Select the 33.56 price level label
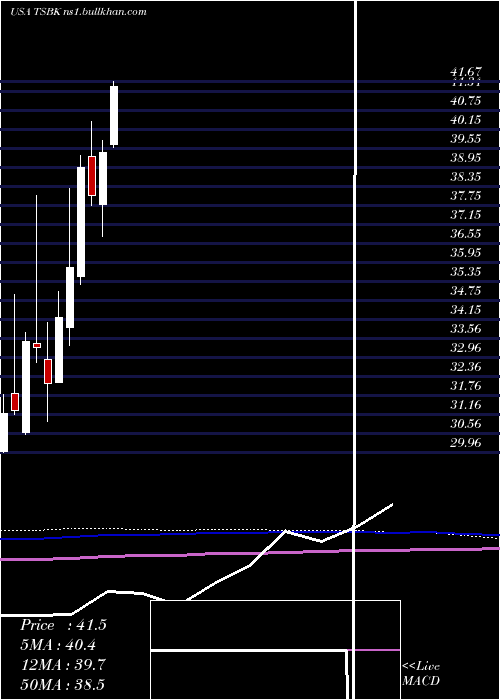This screenshot has height=700, width=500. [x=466, y=329]
